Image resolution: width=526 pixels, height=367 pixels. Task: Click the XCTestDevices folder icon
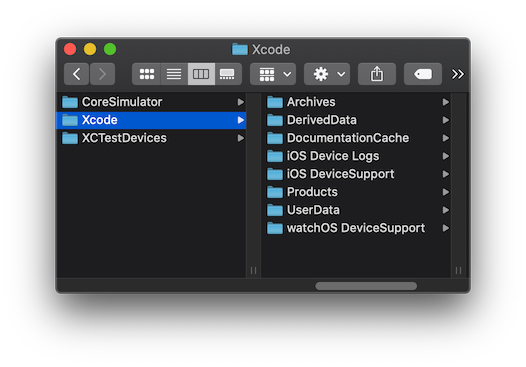tap(70, 138)
